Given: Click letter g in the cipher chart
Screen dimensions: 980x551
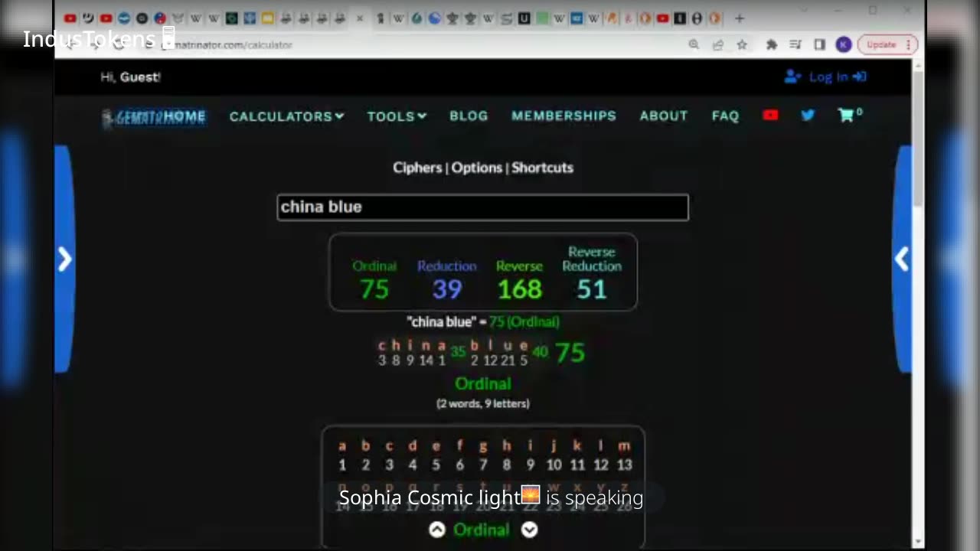Looking at the screenshot, I should 483,446.
